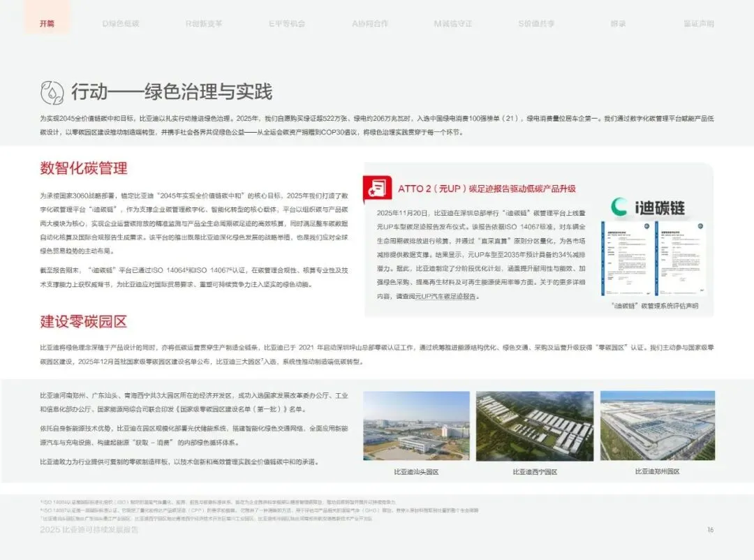The image size is (754, 560).
Task: Open the 附录 tab
Action: pos(618,24)
